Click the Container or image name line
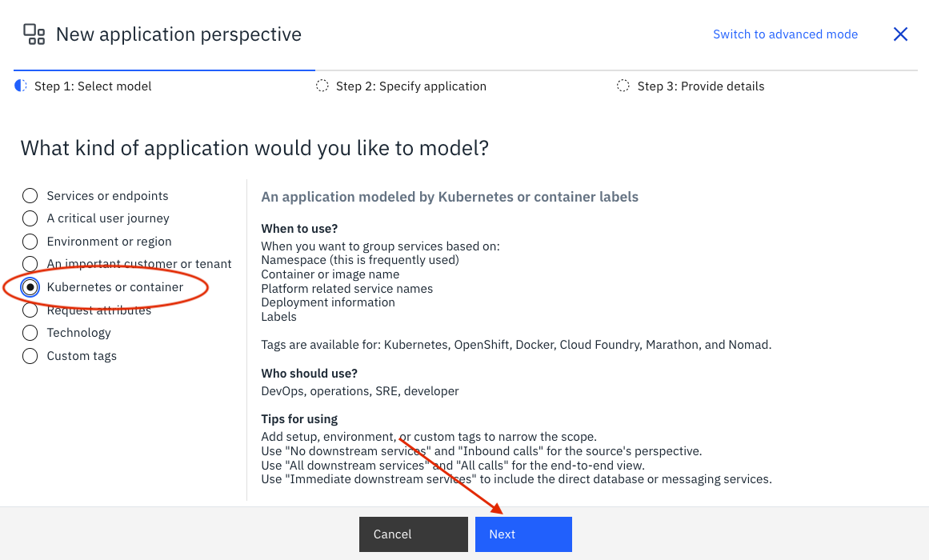929x560 pixels. tap(330, 274)
